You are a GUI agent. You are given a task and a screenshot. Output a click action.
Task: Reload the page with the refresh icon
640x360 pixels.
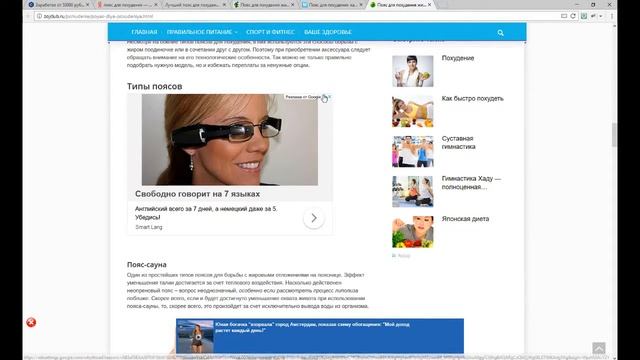tap(573, 16)
